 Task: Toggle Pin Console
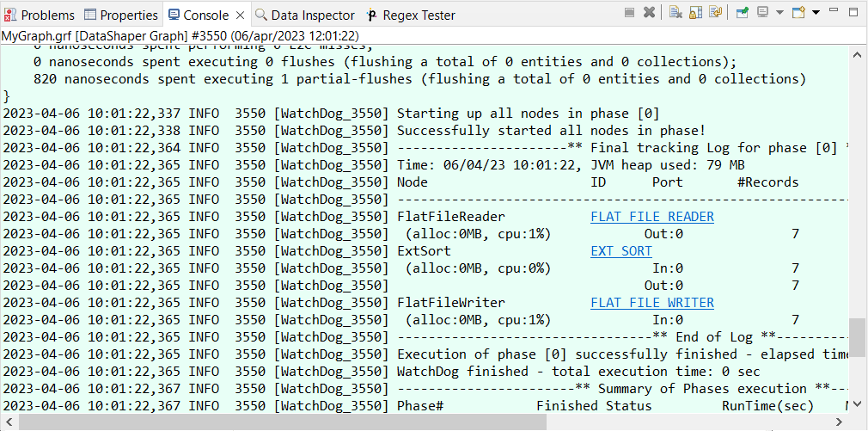(x=741, y=13)
